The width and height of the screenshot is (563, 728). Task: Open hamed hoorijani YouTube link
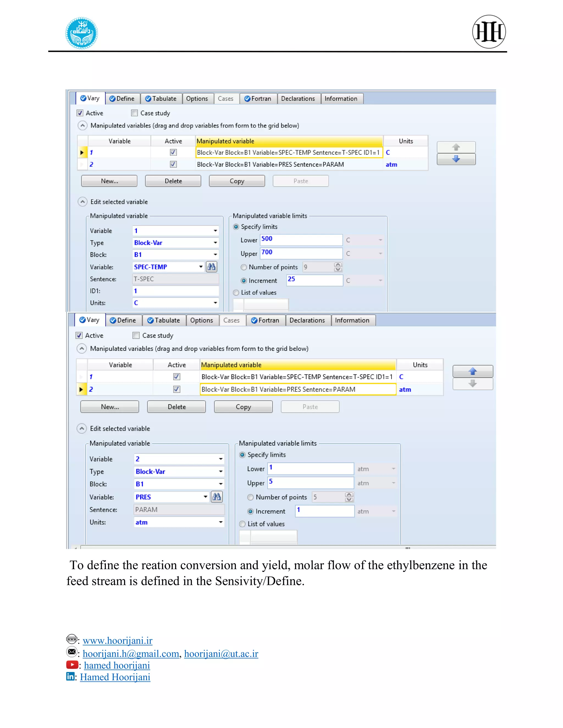click(117, 665)
